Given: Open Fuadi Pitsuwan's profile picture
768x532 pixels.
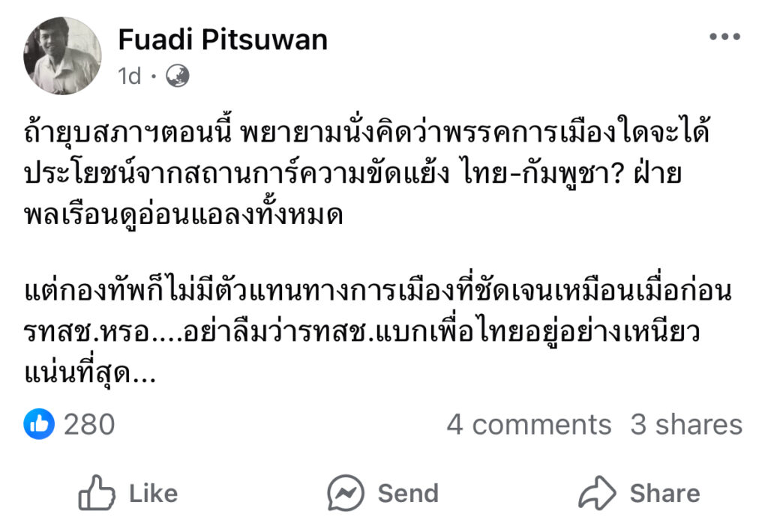Looking at the screenshot, I should pos(62,55).
